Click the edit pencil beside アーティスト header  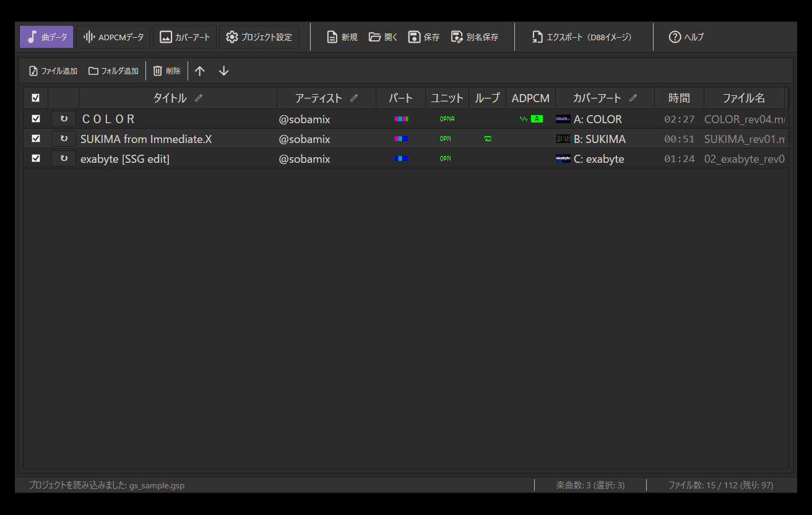coord(354,98)
